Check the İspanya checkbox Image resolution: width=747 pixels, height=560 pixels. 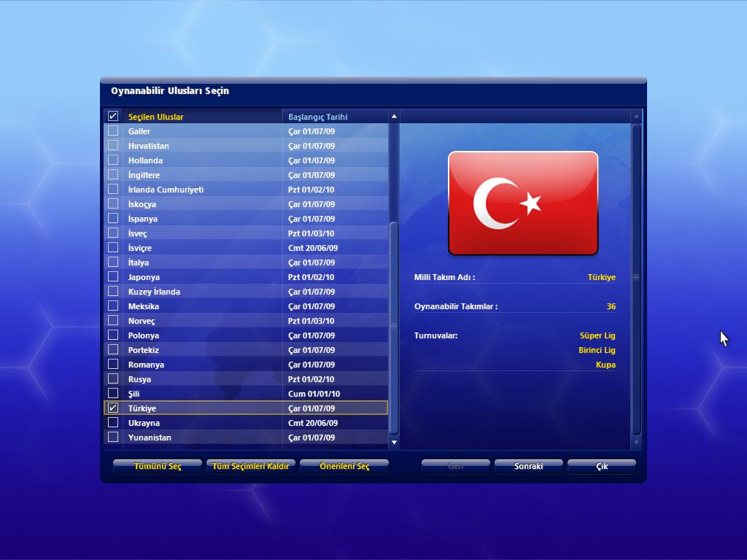pos(113,219)
